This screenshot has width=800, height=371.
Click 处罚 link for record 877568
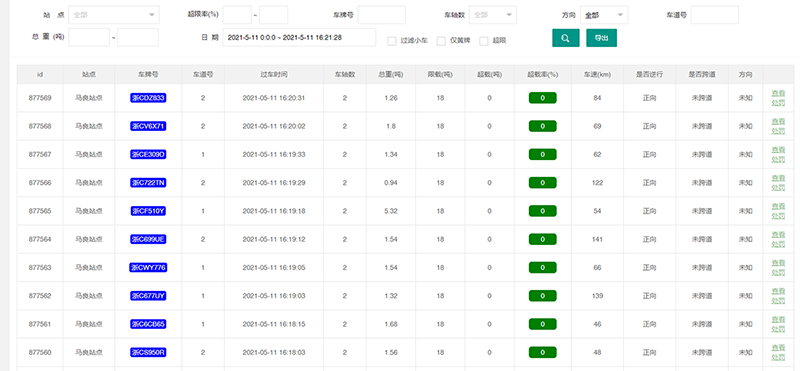click(x=778, y=131)
